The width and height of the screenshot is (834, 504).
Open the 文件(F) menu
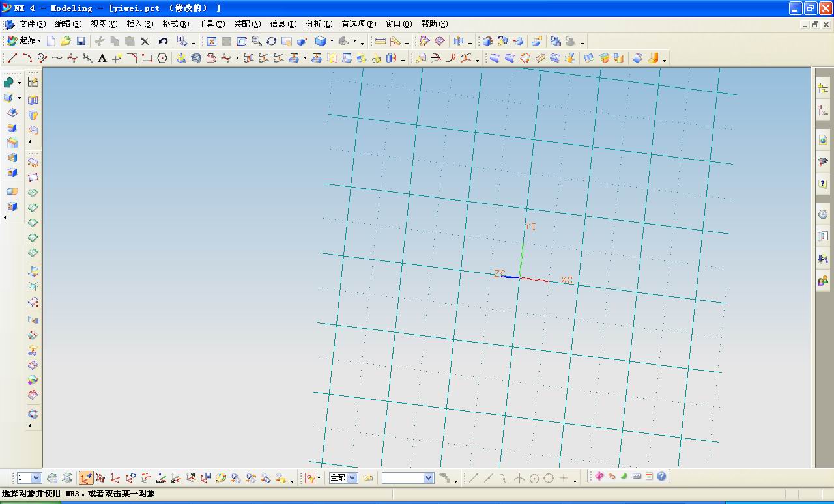tap(33, 24)
